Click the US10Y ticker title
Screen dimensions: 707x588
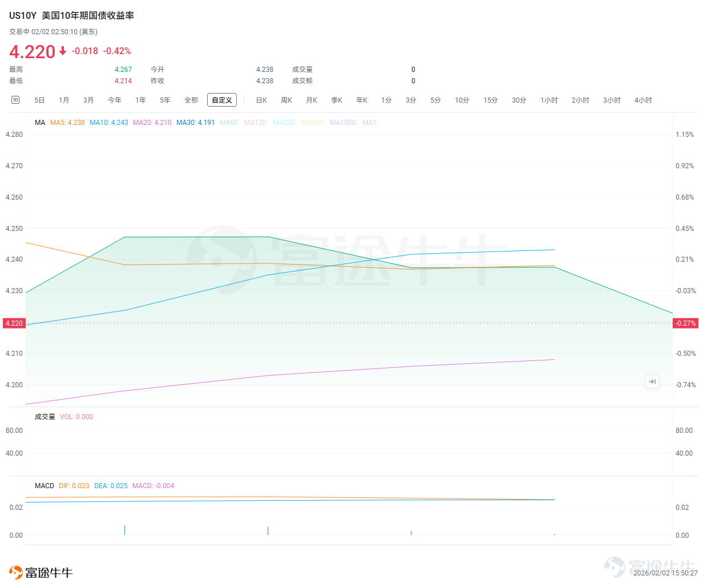click(x=23, y=15)
